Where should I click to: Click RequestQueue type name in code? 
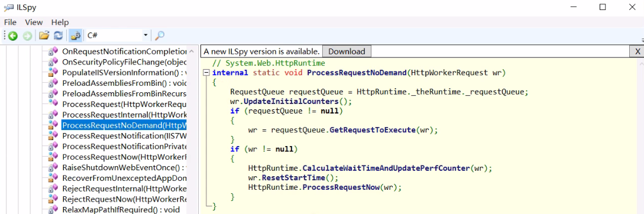point(257,92)
